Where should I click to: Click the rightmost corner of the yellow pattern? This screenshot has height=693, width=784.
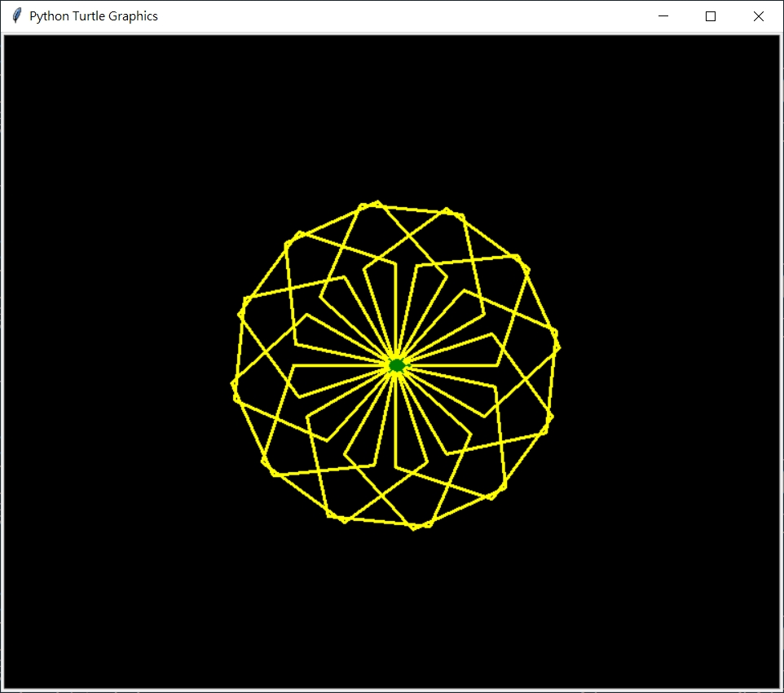[x=558, y=346]
